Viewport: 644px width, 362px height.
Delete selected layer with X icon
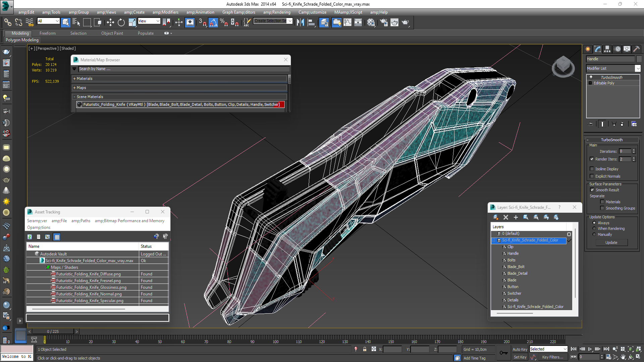click(x=506, y=217)
